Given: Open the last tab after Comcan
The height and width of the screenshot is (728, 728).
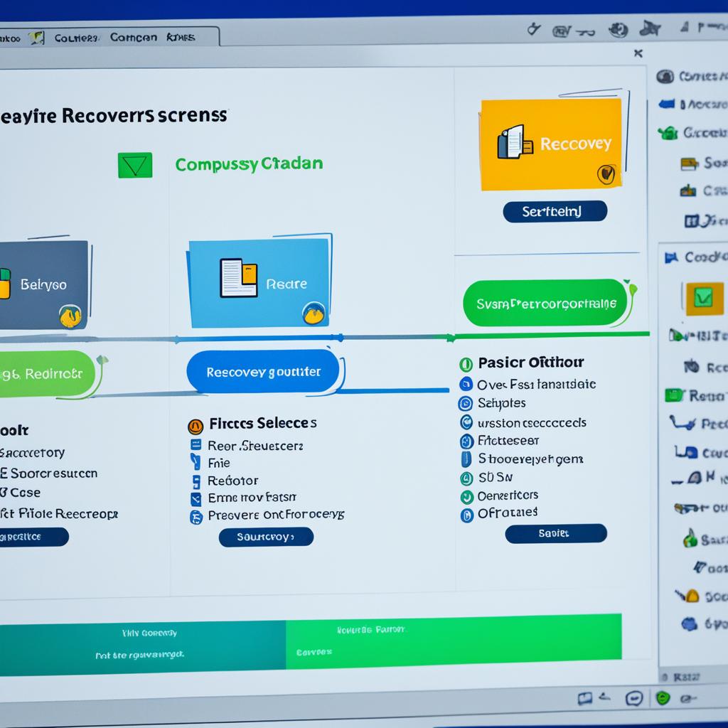Looking at the screenshot, I should [181, 37].
